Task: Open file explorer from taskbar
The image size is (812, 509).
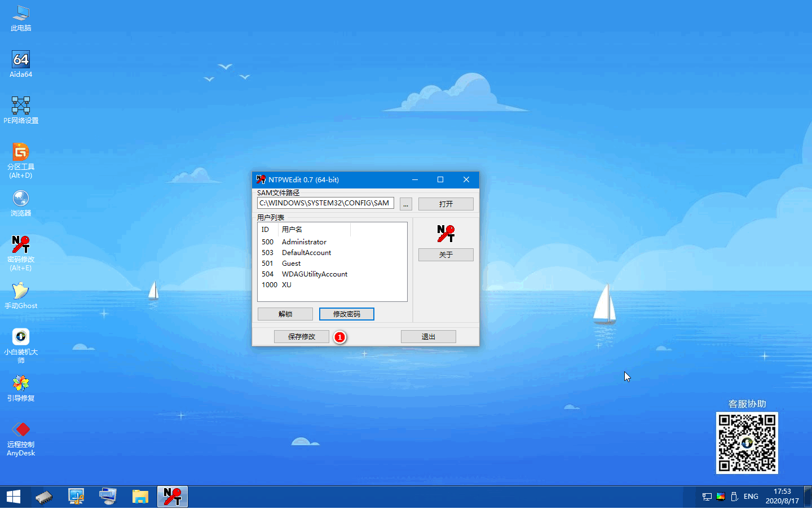Action: pos(140,497)
